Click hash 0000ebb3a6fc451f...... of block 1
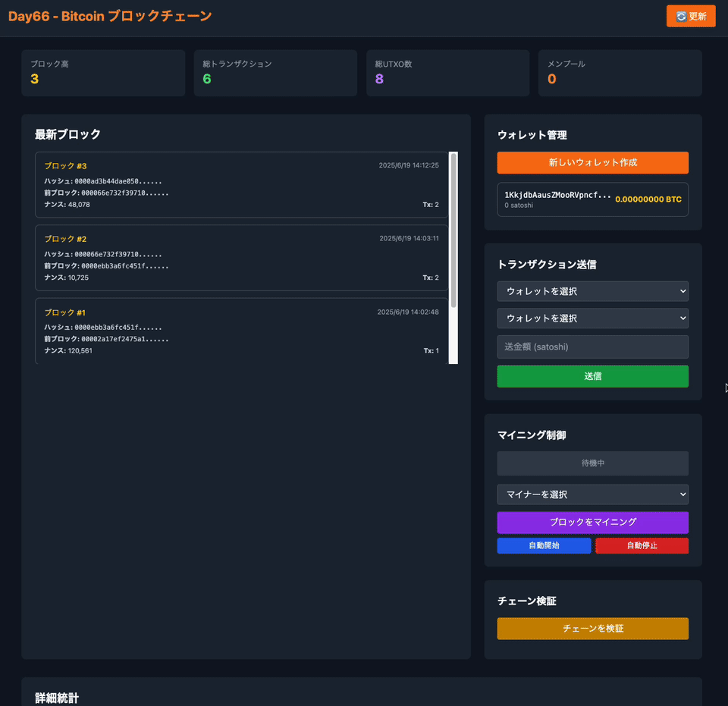This screenshot has height=706, width=728. [118, 328]
